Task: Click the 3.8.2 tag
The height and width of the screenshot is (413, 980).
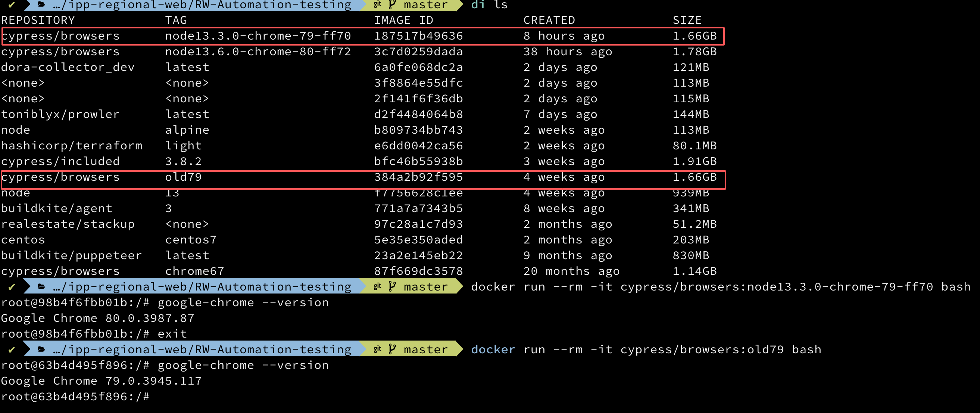Action: pyautogui.click(x=183, y=161)
